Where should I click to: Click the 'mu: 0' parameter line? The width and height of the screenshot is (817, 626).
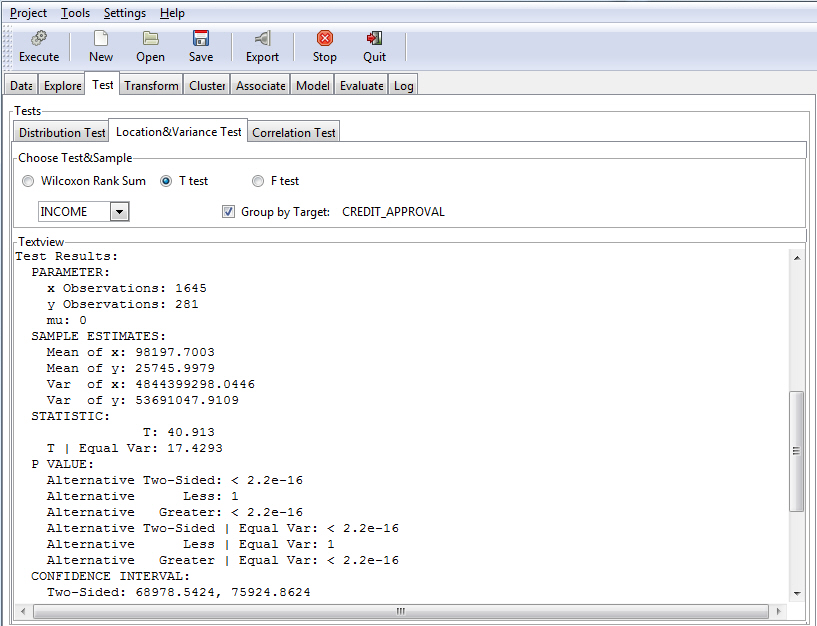(x=67, y=320)
